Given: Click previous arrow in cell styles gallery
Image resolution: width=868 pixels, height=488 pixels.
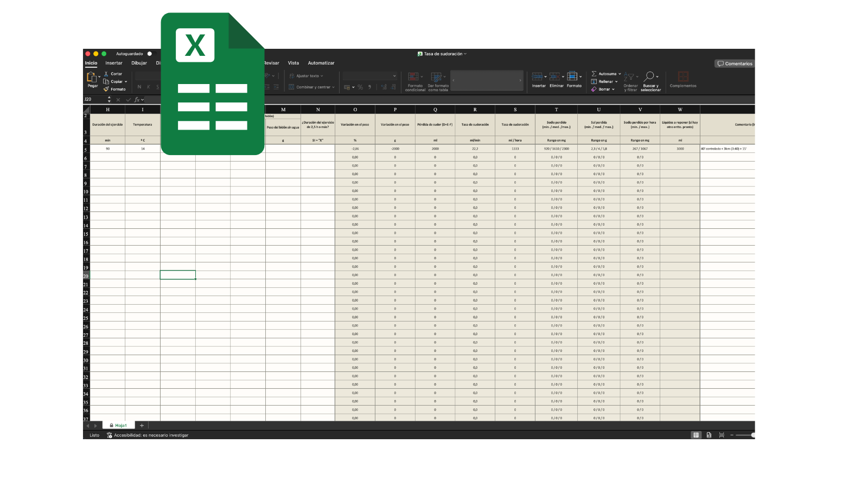Looking at the screenshot, I should coord(454,80).
